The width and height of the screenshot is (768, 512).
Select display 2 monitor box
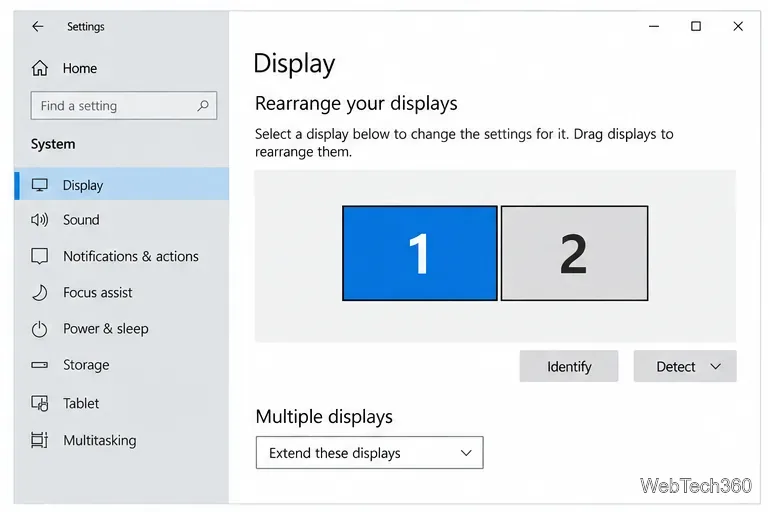pos(574,253)
